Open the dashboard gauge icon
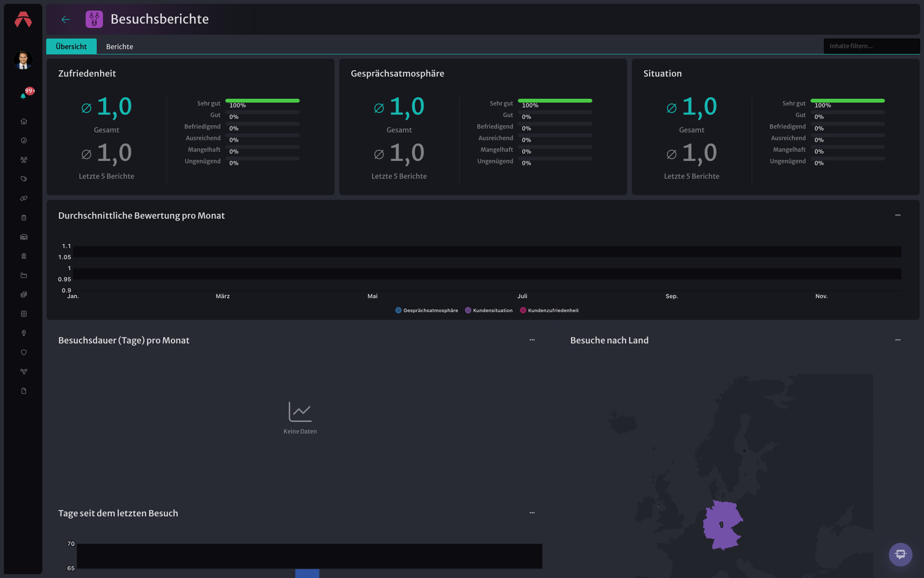 24,141
